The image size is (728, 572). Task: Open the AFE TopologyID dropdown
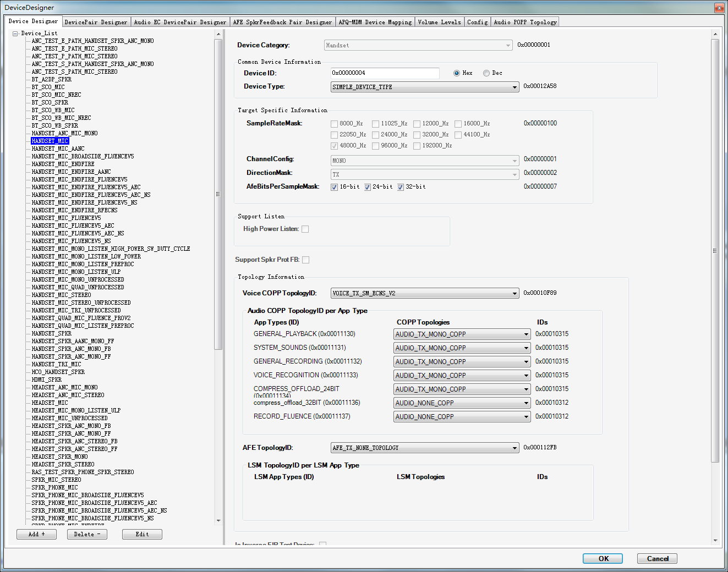coord(513,448)
